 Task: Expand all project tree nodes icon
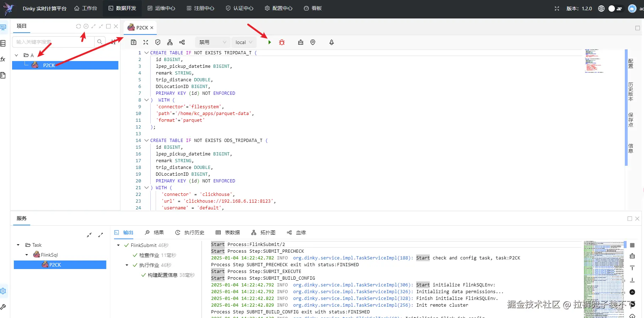point(93,26)
